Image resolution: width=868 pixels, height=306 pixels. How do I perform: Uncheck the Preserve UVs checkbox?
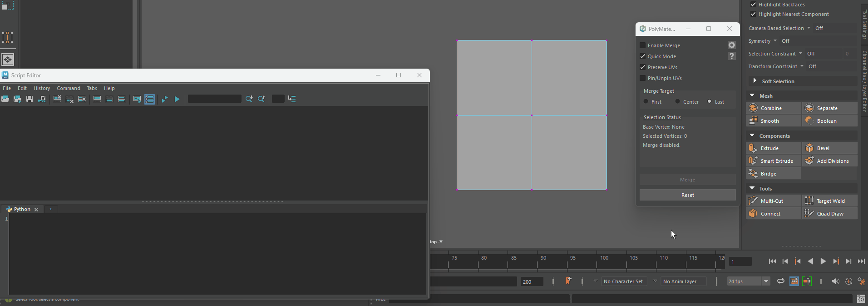(642, 67)
